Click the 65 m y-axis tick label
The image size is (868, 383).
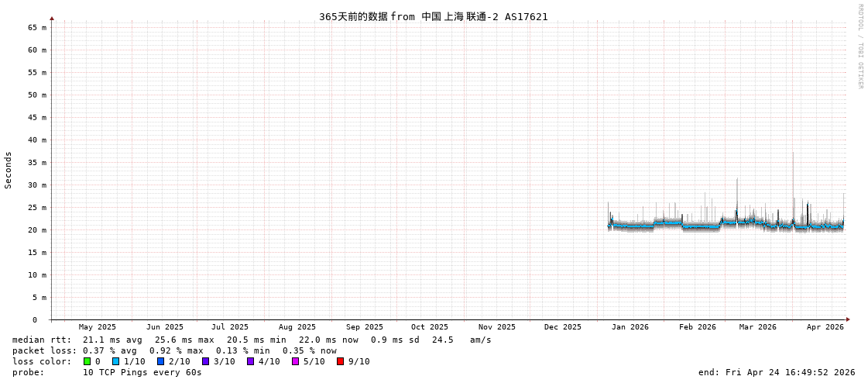click(38, 27)
